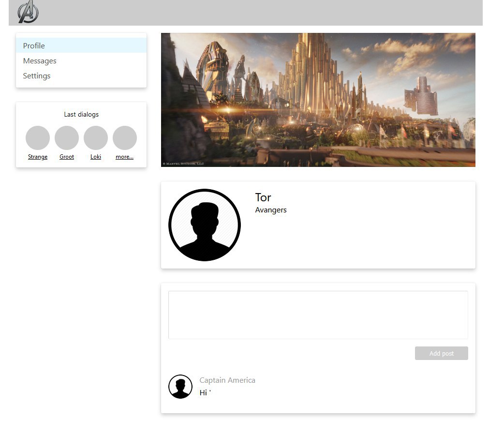
Task: Click the Avangers status text
Action: click(x=271, y=210)
